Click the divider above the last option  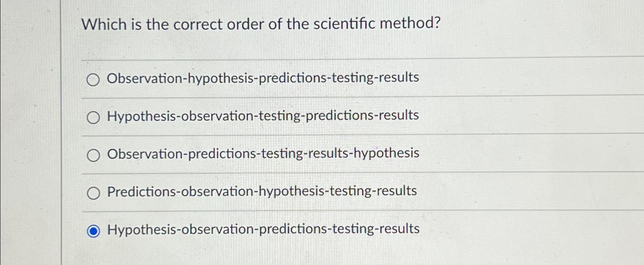(344, 211)
